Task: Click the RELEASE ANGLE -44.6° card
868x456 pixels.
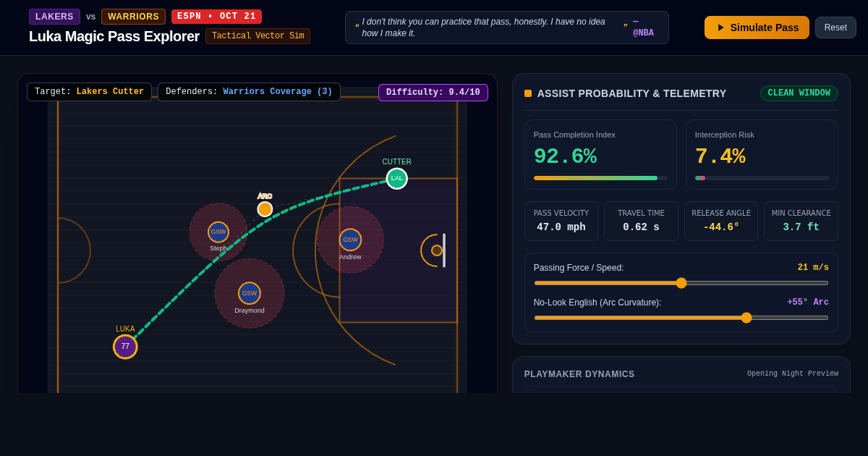Action: pyautogui.click(x=721, y=221)
